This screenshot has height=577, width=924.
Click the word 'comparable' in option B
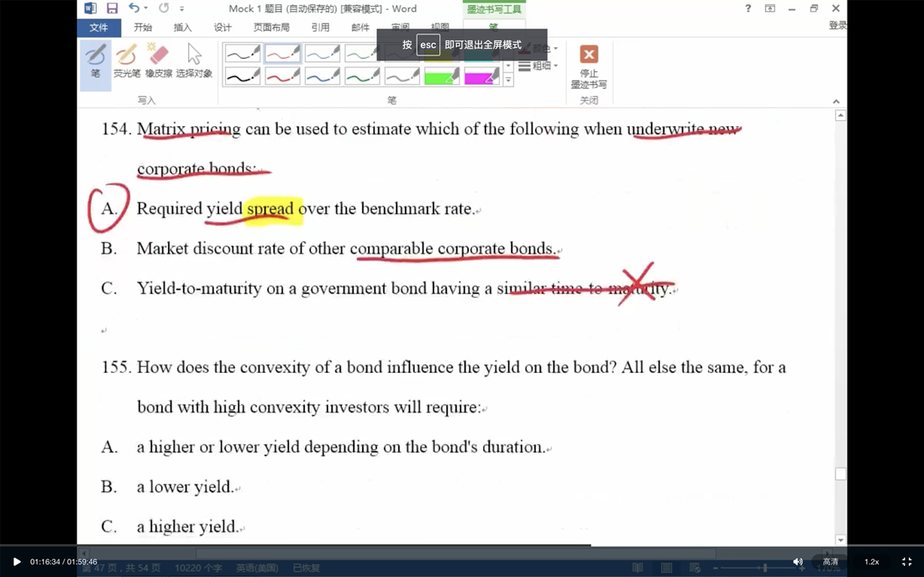coord(391,249)
